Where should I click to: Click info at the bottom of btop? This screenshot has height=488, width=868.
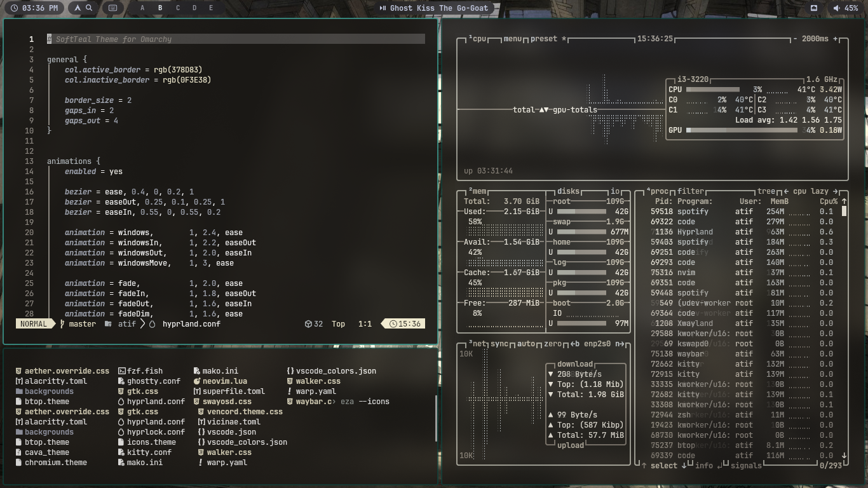(x=704, y=466)
